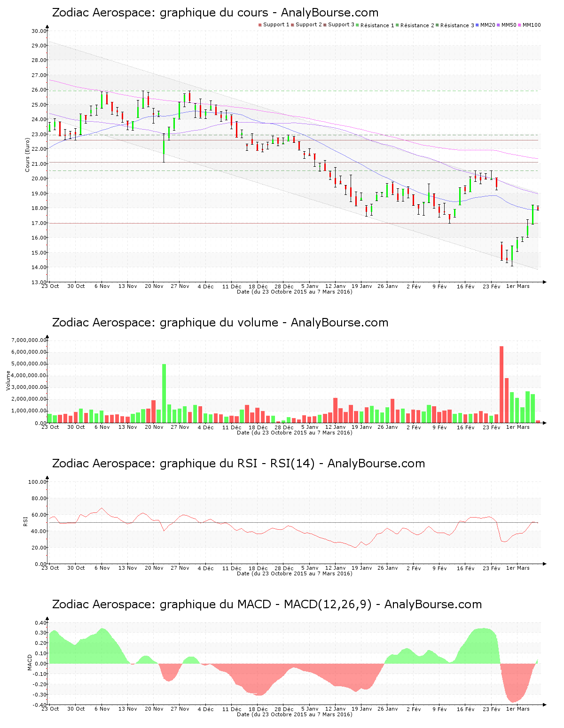Click the MM100 pink legend swatch

(x=520, y=25)
